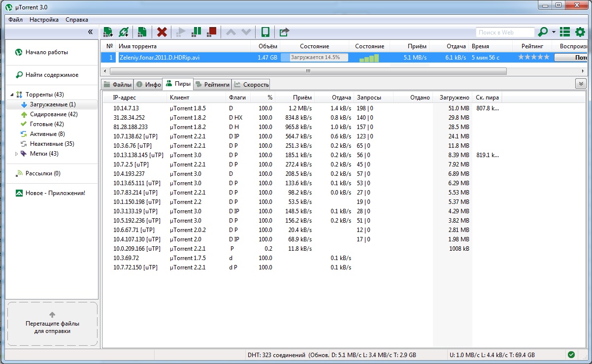Image resolution: width=592 pixels, height=364 pixels.
Task: Stop the torrent with the red square icon
Action: [212, 32]
